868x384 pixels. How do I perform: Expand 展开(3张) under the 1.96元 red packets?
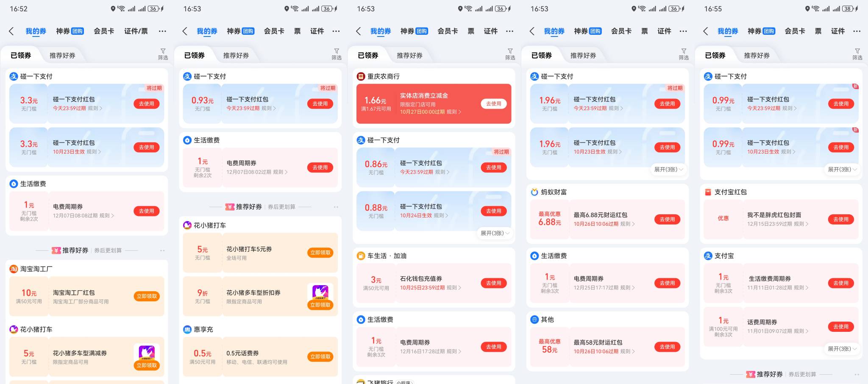pyautogui.click(x=668, y=169)
